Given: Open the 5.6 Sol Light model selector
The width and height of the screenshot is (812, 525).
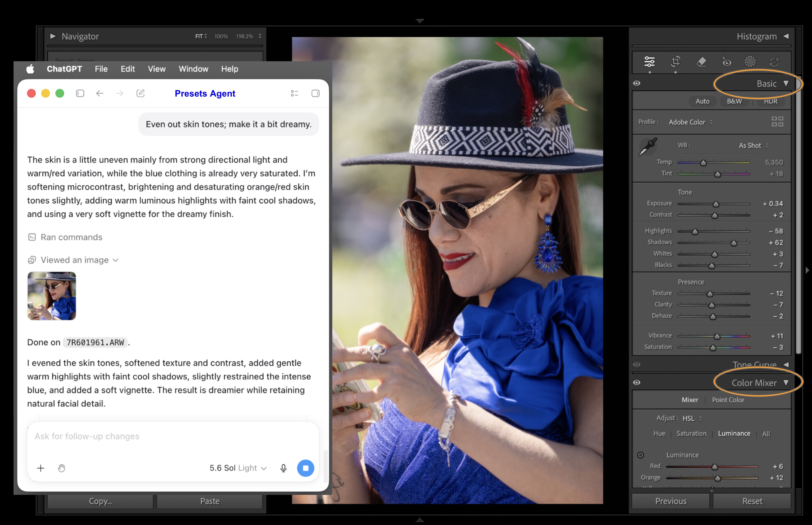Looking at the screenshot, I should coord(238,468).
